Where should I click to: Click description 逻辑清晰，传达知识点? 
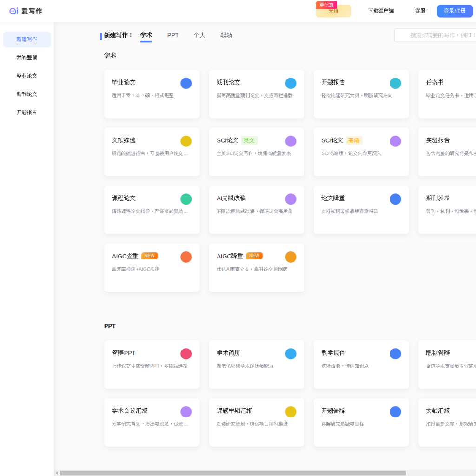pyautogui.click(x=345, y=366)
